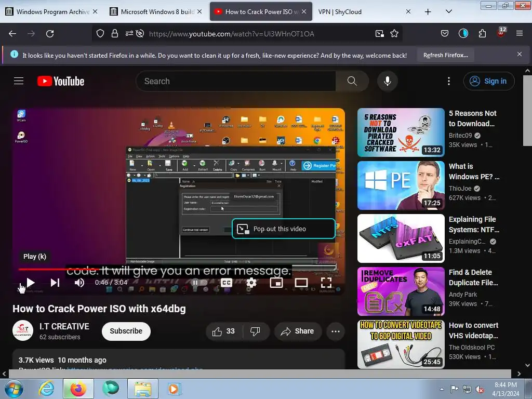The width and height of the screenshot is (532, 399).
Task: Save the page to Pocket
Action: tap(445, 33)
